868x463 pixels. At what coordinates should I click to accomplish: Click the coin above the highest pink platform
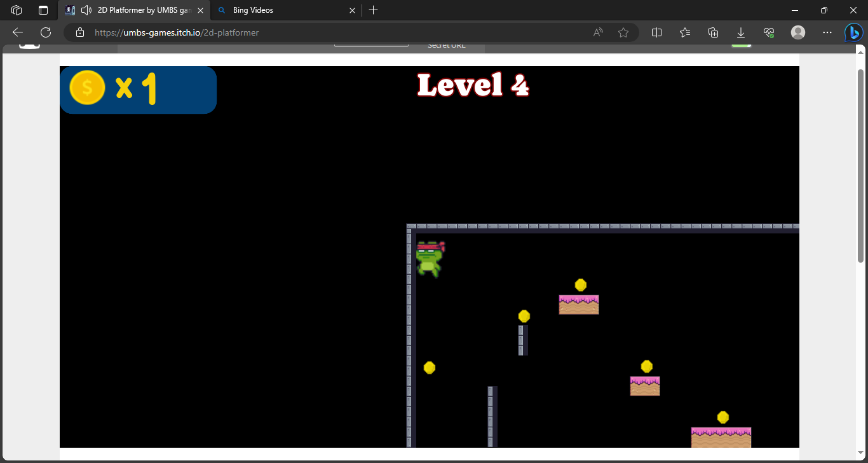click(x=581, y=285)
